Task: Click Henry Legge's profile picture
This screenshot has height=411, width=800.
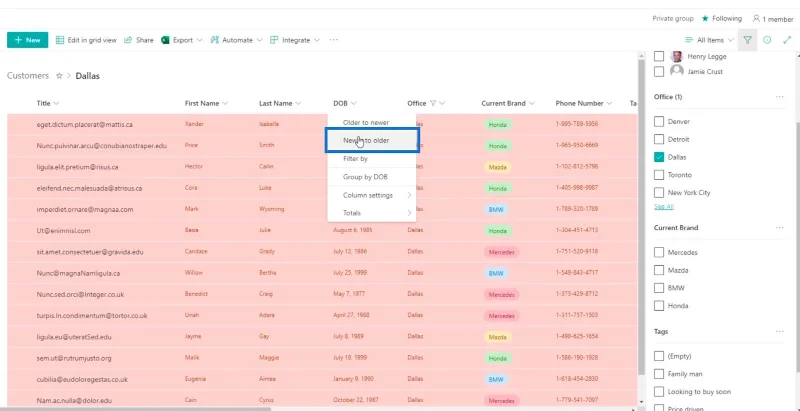Action: click(677, 57)
